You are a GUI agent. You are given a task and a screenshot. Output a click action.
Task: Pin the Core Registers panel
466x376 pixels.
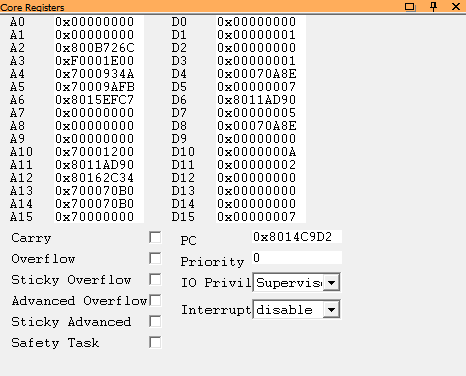(433, 7)
